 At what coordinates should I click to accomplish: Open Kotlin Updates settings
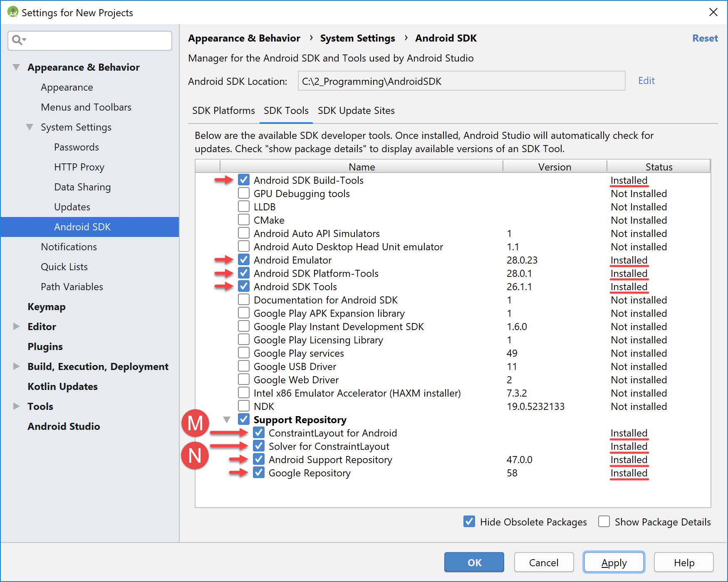tap(62, 387)
